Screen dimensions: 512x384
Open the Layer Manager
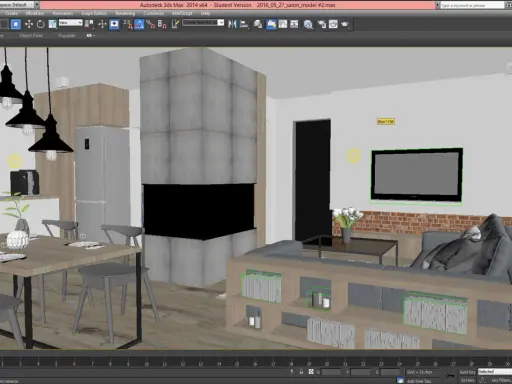(258, 24)
